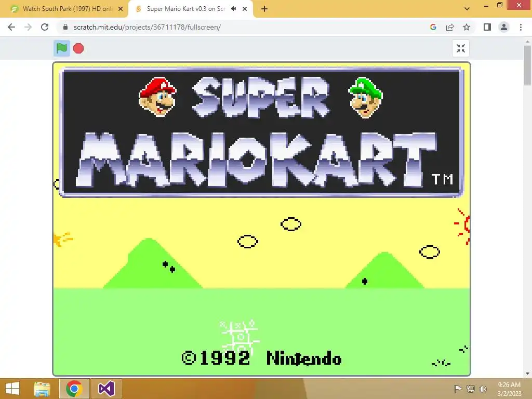Click the page vertical scrollbar thumb
Screen dimensions: 532x399
coord(527,65)
